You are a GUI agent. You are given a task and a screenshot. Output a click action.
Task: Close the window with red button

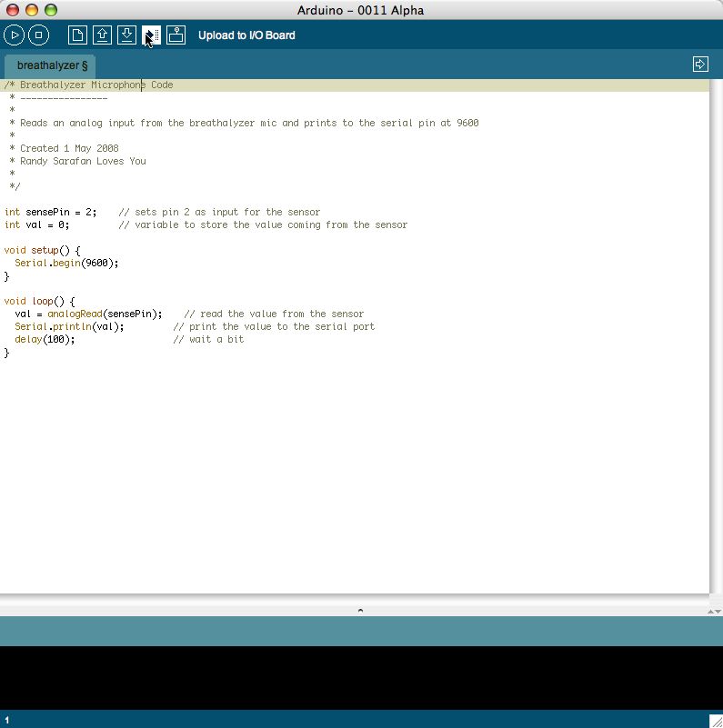click(13, 10)
